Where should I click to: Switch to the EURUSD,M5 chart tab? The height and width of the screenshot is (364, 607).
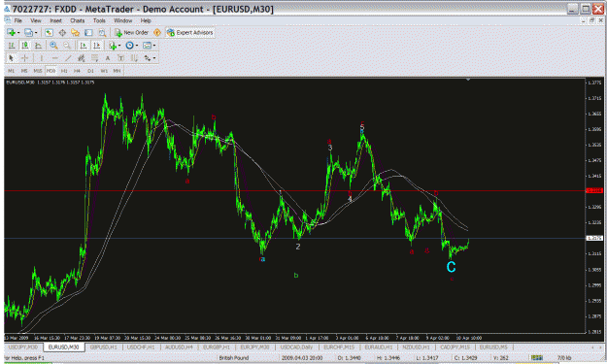click(493, 347)
